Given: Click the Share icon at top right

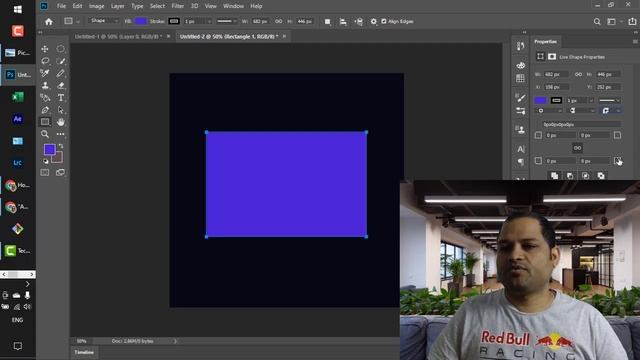Looking at the screenshot, I should coord(632,22).
